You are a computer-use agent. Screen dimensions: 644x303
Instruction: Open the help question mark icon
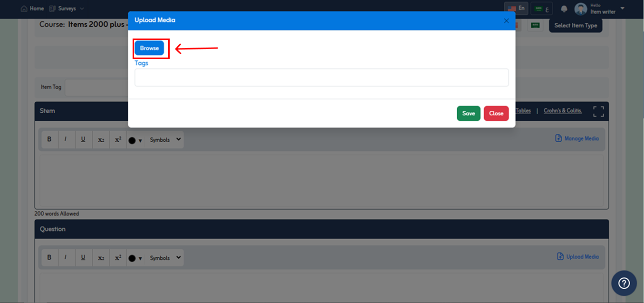[624, 283]
